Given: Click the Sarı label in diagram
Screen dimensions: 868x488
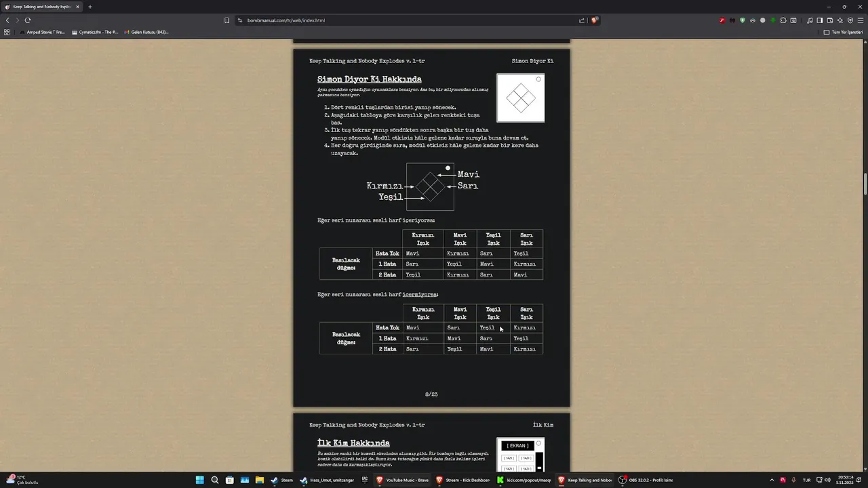Looking at the screenshot, I should tap(468, 186).
